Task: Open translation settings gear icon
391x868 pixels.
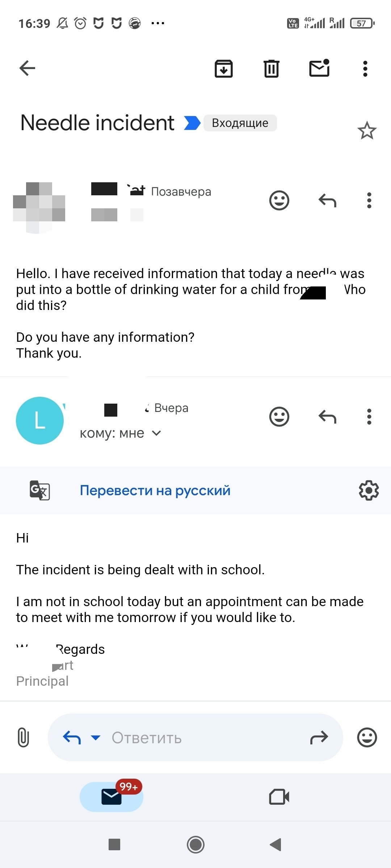Action: tap(369, 490)
